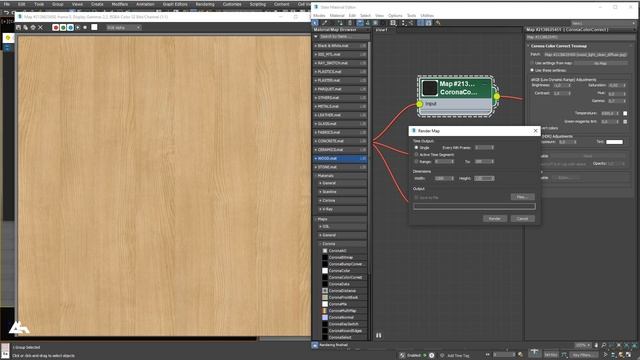Open the RGB Alpha channel dropdown
The width and height of the screenshot is (640, 360).
point(124,27)
